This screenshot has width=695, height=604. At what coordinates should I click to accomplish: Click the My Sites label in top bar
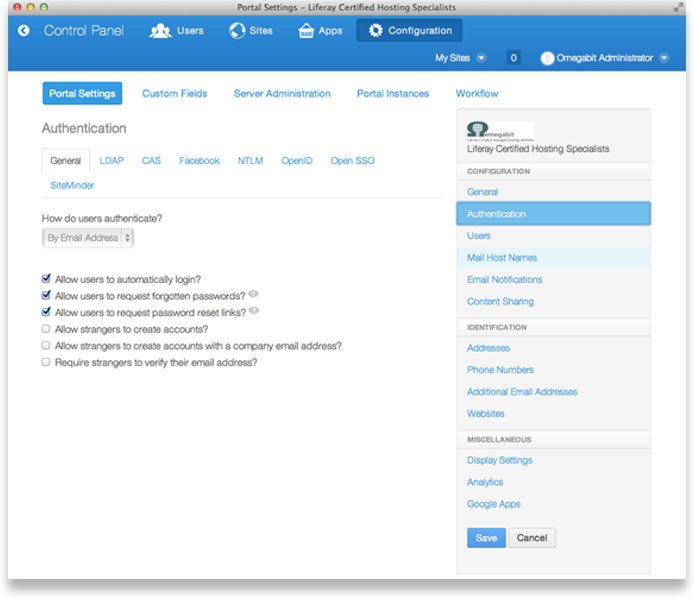[452, 58]
